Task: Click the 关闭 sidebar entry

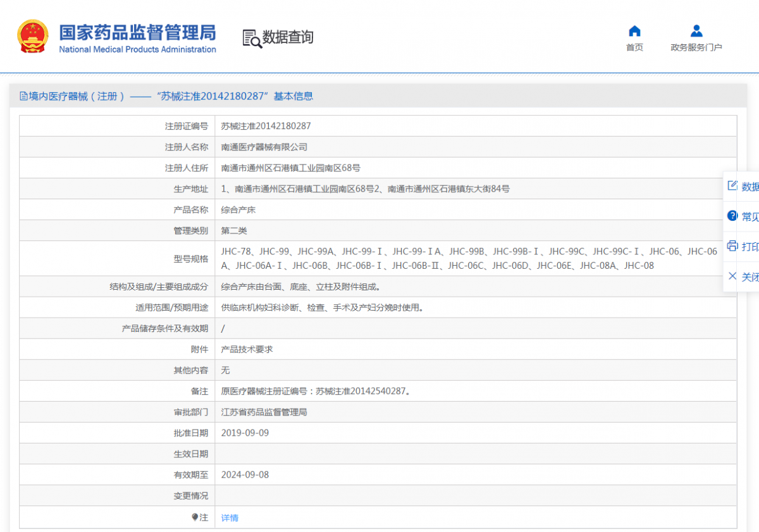Action: tap(749, 276)
